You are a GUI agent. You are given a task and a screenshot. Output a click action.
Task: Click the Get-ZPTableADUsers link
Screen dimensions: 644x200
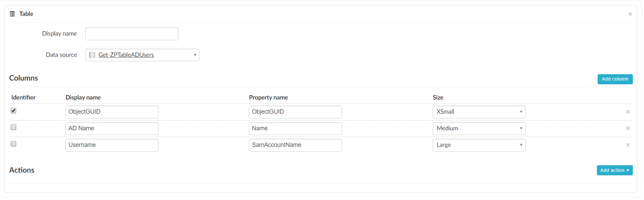[126, 55]
